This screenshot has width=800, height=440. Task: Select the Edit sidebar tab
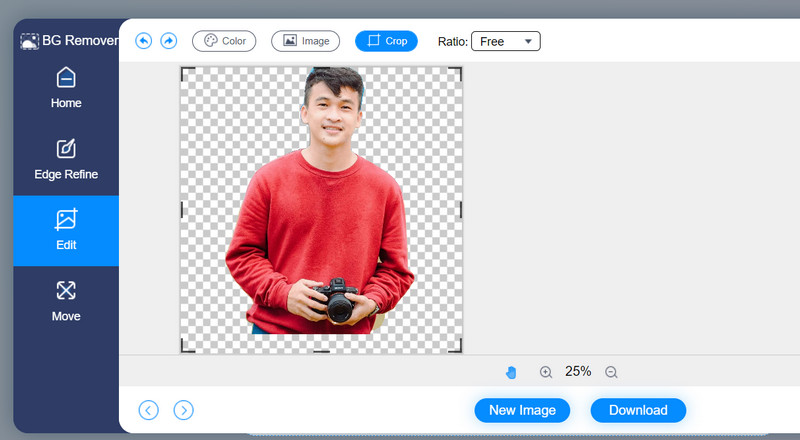click(x=66, y=231)
